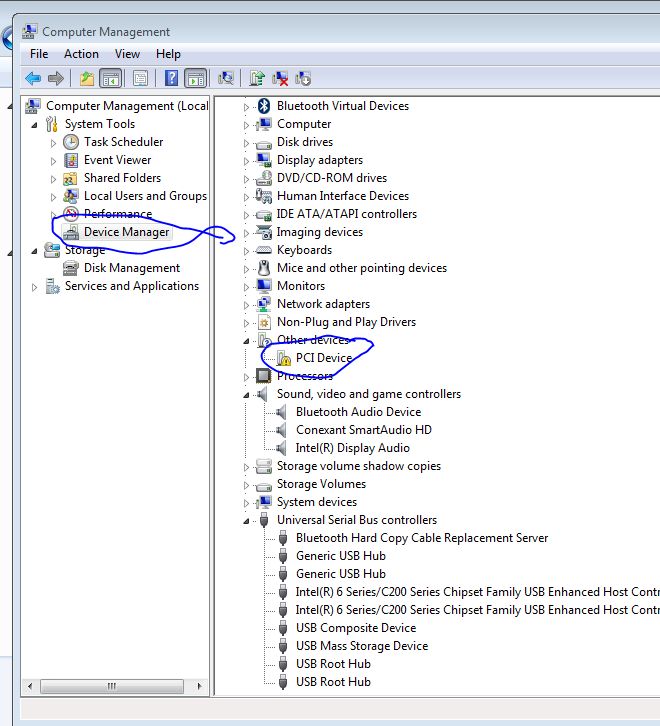
Task: Click right arrow of console tree scrollbar
Action: click(199, 686)
